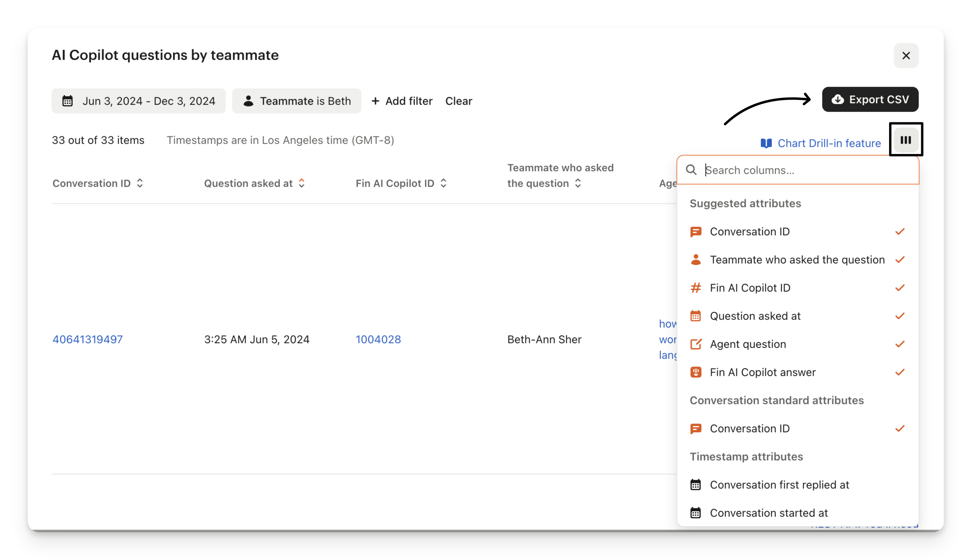Uncheck the Agent question column

(797, 344)
